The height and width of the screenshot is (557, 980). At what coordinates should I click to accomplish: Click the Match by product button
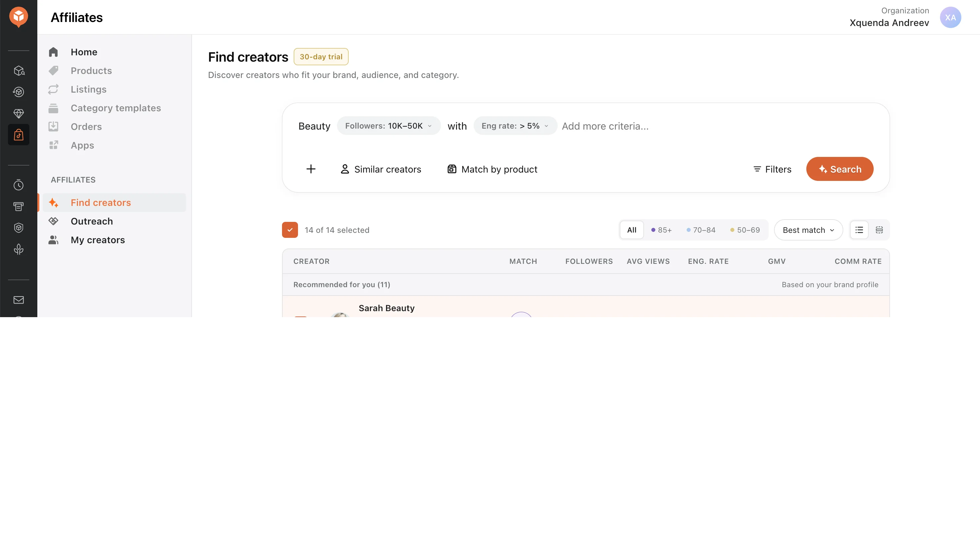click(492, 169)
